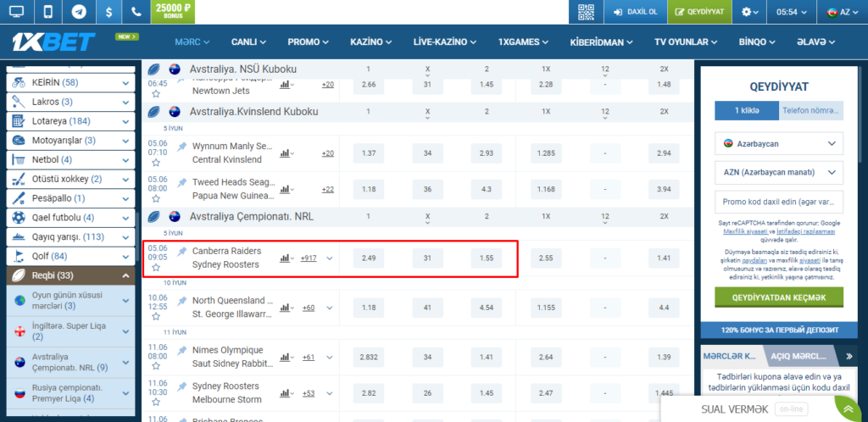Open statistics chart for Canberra Raiders match
868x422 pixels.
point(287,258)
